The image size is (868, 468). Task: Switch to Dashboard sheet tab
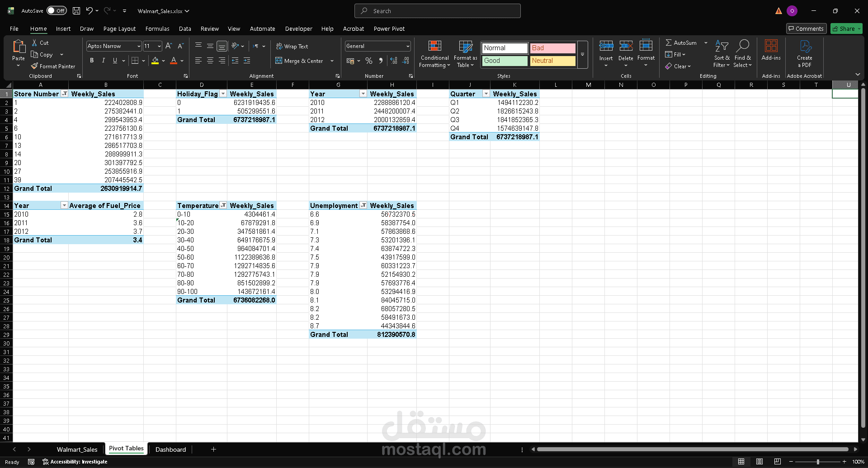170,449
